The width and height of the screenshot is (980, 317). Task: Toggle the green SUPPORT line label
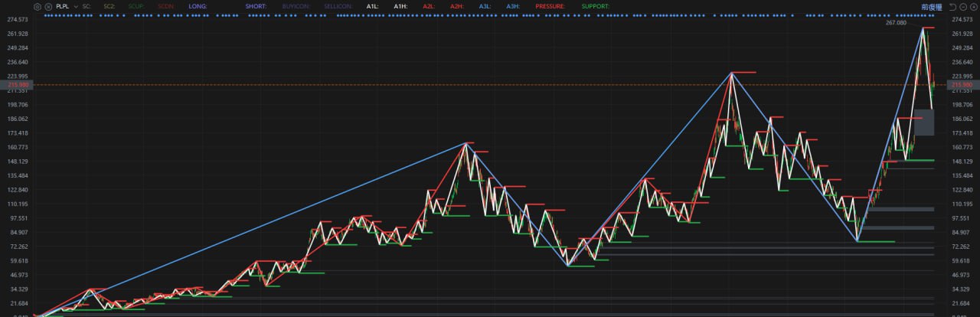pos(595,6)
